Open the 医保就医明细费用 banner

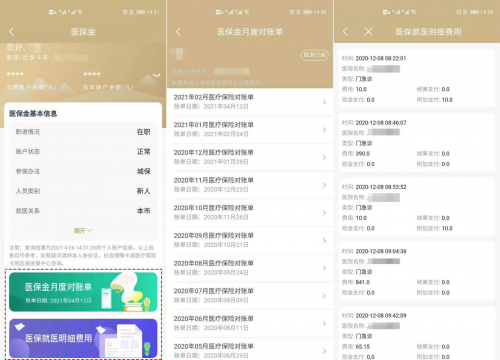point(83,338)
